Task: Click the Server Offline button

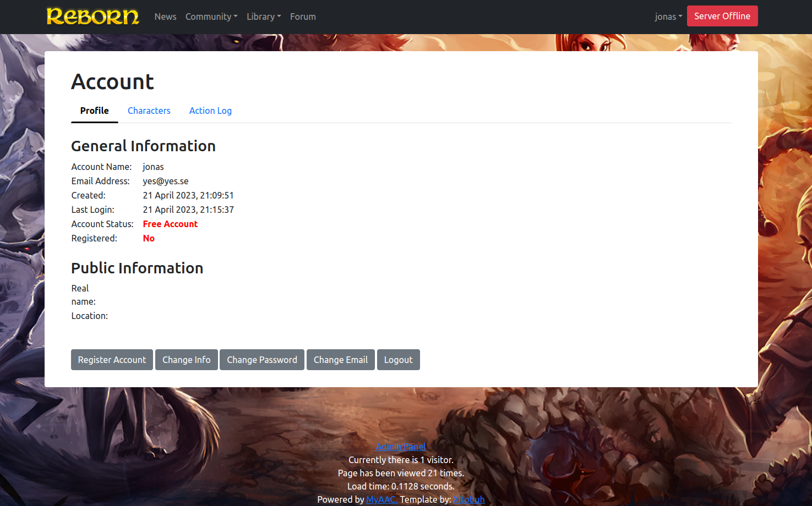Action: tap(722, 16)
